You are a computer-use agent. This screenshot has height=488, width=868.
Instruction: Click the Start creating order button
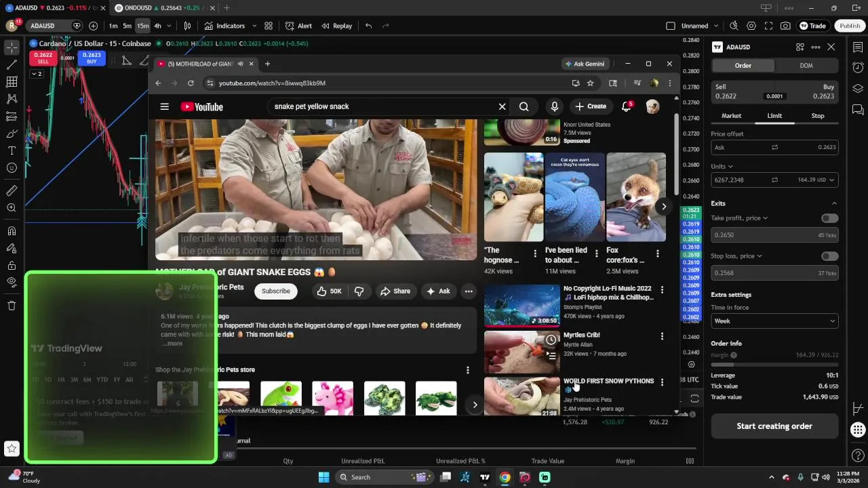(774, 426)
